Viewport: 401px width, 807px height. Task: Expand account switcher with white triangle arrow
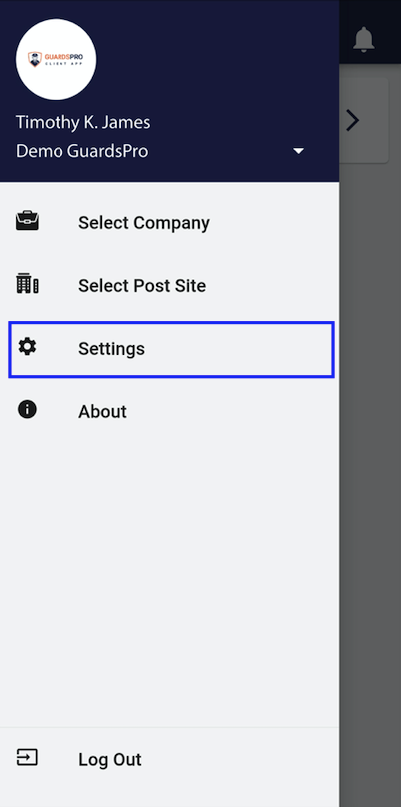(299, 151)
